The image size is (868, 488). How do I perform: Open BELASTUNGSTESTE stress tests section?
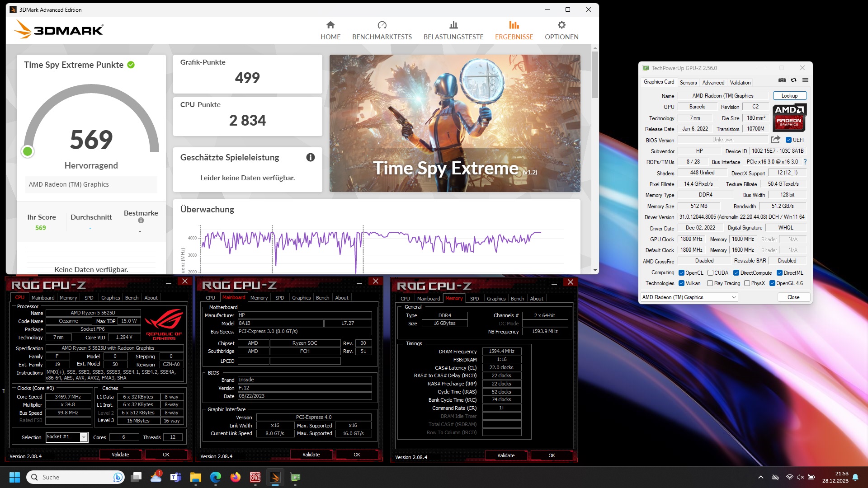tap(453, 30)
